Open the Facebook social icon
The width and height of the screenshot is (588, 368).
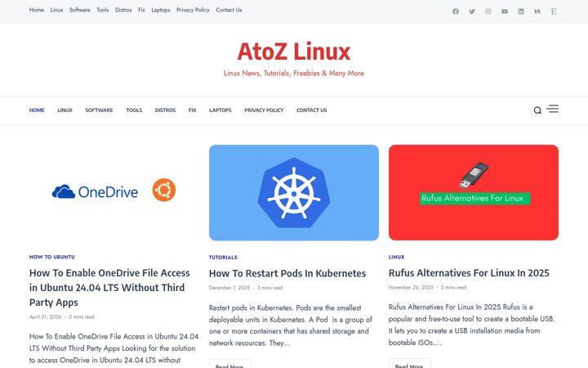click(455, 11)
